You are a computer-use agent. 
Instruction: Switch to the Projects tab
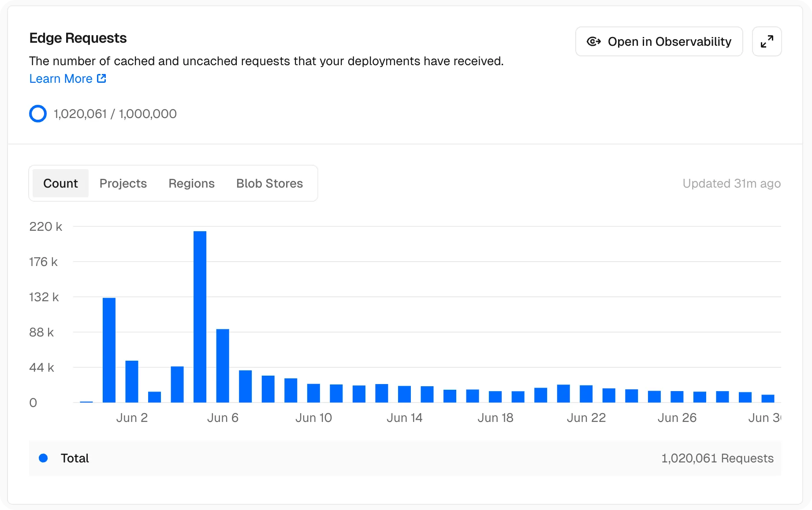[123, 183]
